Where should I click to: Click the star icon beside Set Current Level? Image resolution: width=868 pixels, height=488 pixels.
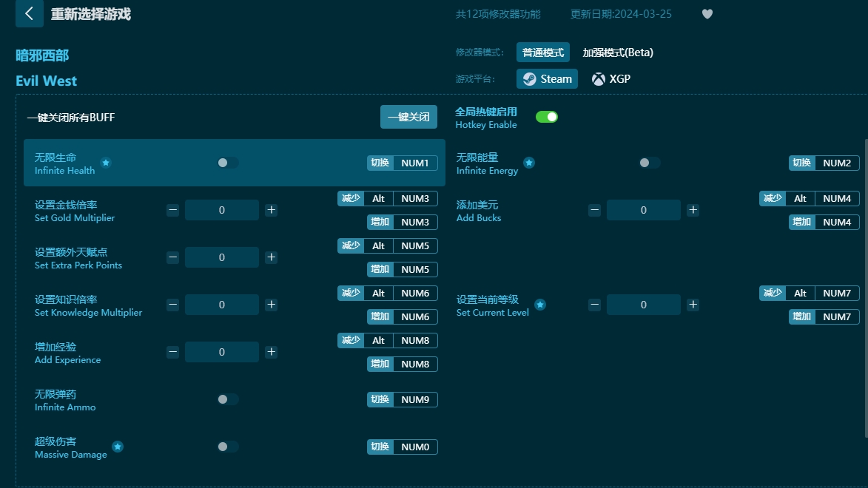pyautogui.click(x=540, y=305)
